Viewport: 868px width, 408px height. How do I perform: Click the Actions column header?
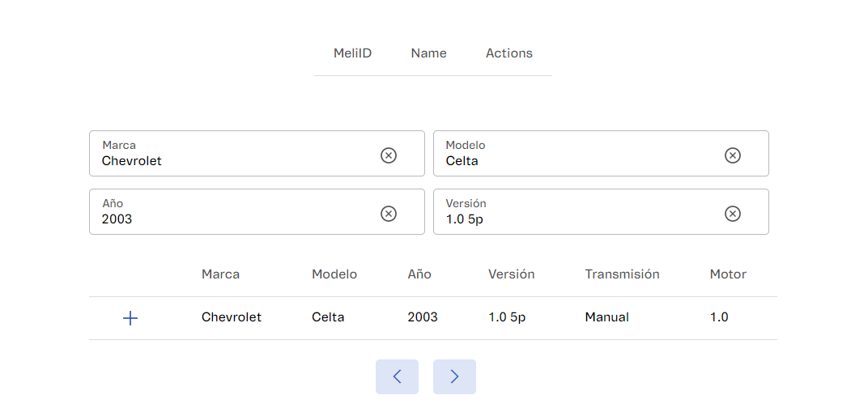508,53
